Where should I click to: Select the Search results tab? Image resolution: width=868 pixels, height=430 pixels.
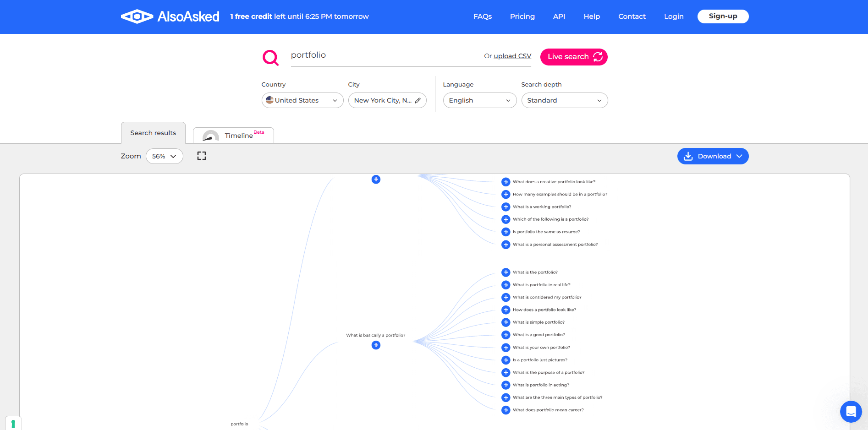[x=153, y=133]
